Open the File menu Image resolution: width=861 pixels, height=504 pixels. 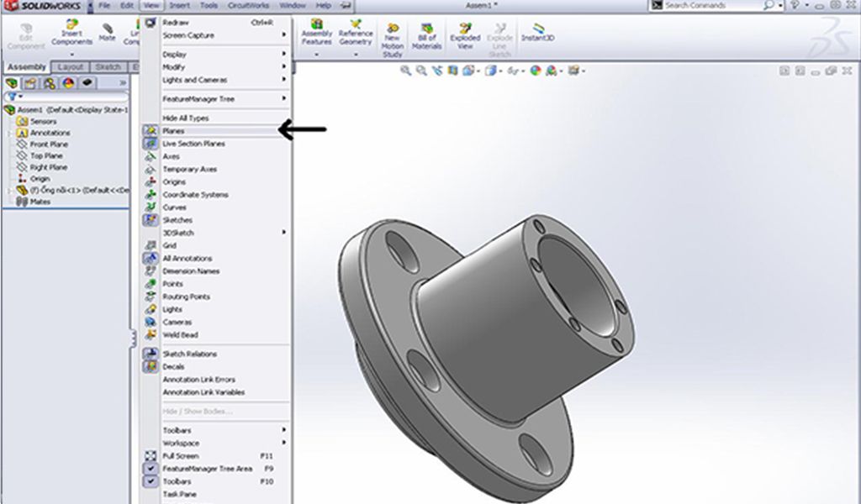[x=104, y=6]
